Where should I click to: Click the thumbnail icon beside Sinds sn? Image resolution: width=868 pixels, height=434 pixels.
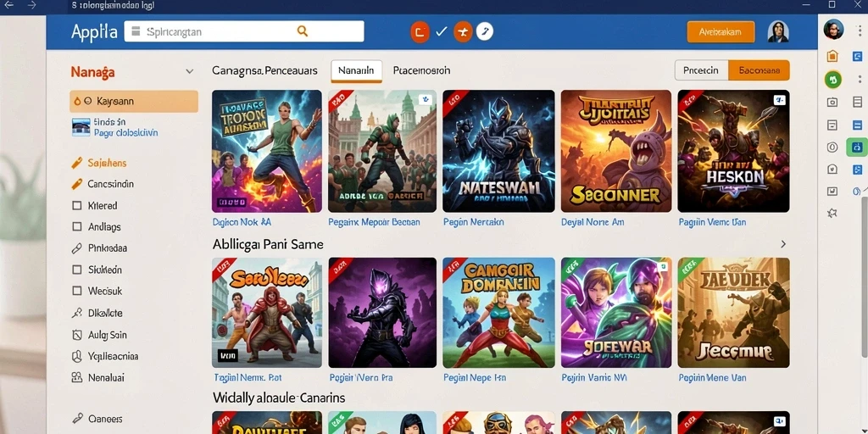pos(81,127)
